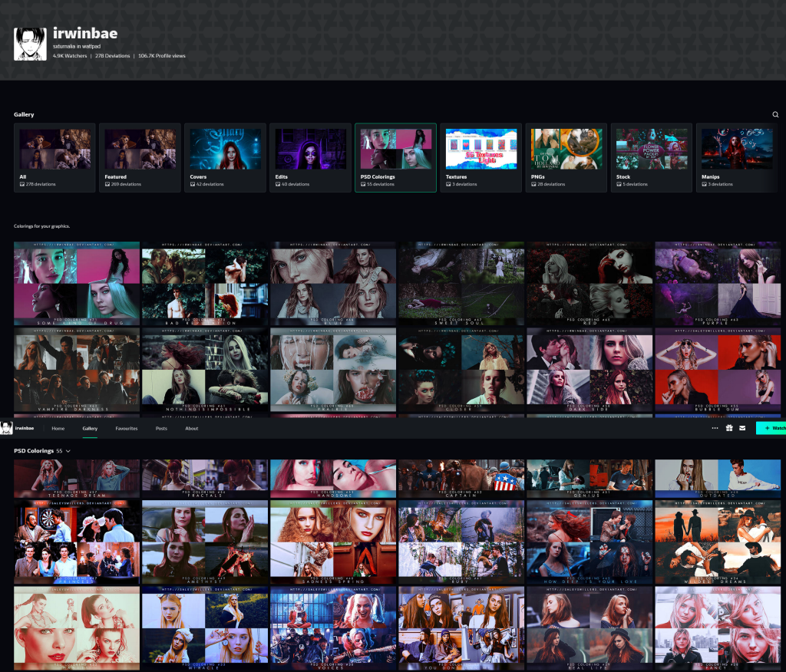Screen dimensions: 786x672
Task: Click the gallery search magnifier icon
Action: 775,114
